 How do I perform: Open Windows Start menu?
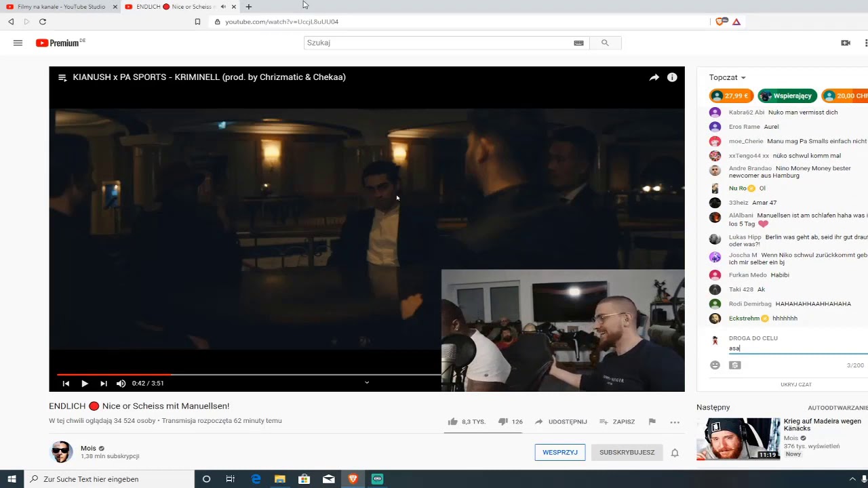click(x=12, y=479)
